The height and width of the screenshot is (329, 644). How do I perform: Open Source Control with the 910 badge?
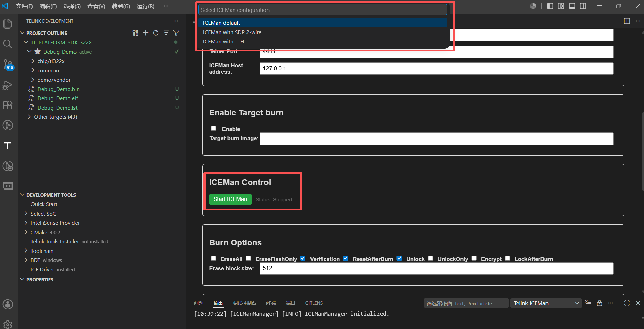click(x=7, y=64)
